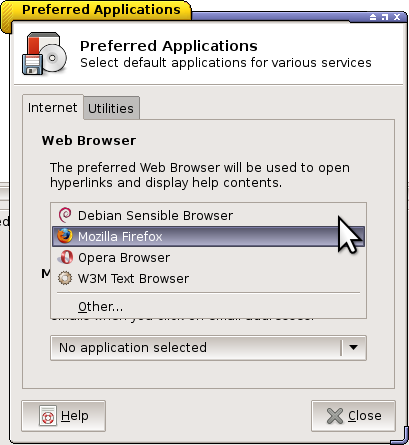409x445 pixels.
Task: Click the Web Browser section heading
Action: point(89,140)
